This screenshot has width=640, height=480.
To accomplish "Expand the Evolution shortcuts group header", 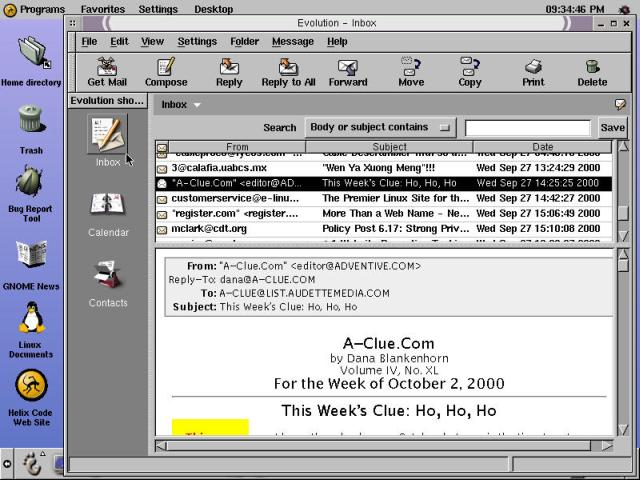I will [x=107, y=100].
